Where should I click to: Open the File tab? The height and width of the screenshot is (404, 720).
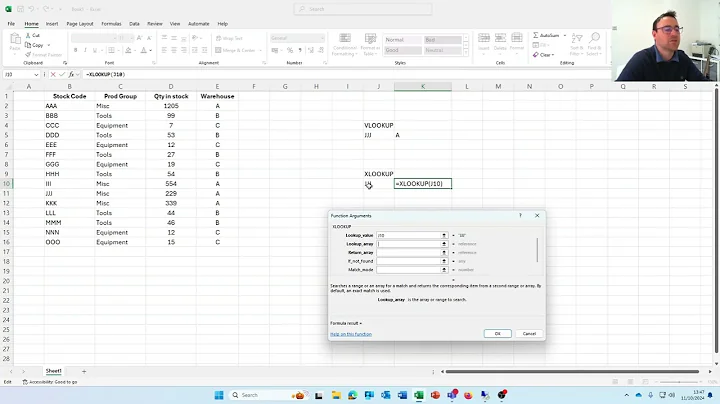[11, 23]
